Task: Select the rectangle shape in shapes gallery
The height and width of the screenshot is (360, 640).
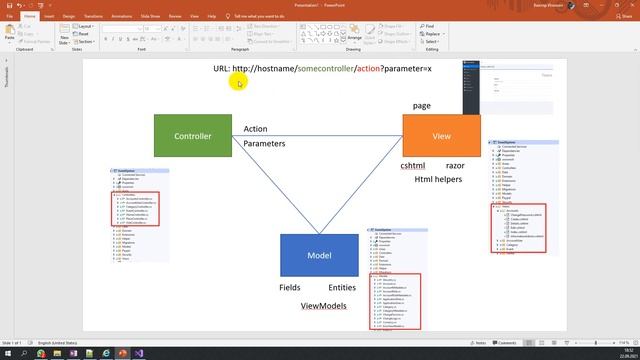Action: tap(323, 27)
